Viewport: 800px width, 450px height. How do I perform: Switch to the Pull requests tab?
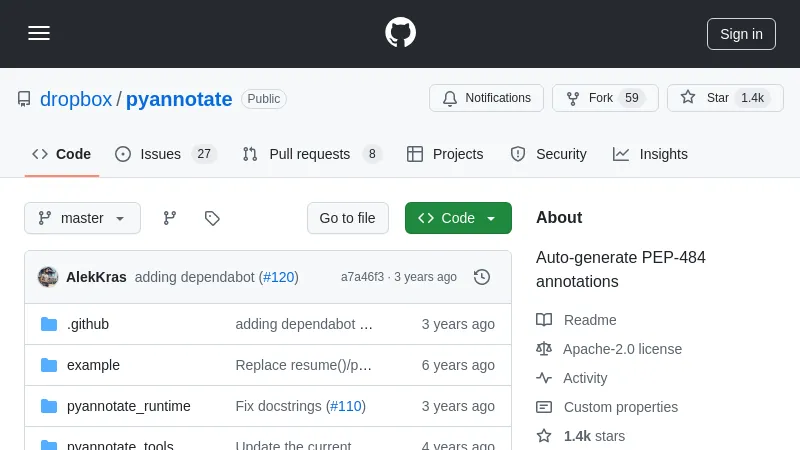pyautogui.click(x=311, y=154)
